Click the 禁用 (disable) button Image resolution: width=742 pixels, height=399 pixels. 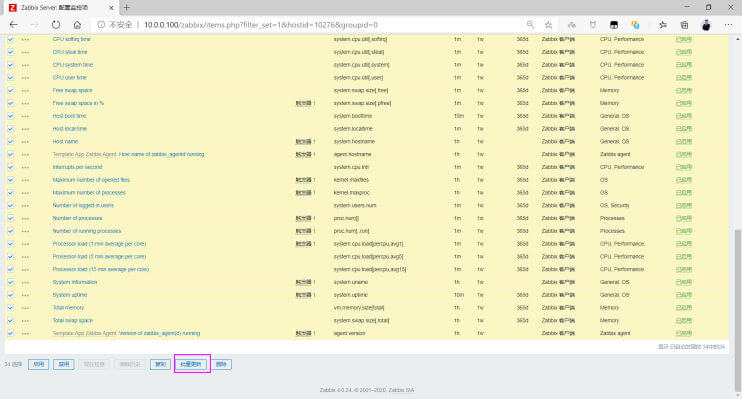[x=64, y=364]
